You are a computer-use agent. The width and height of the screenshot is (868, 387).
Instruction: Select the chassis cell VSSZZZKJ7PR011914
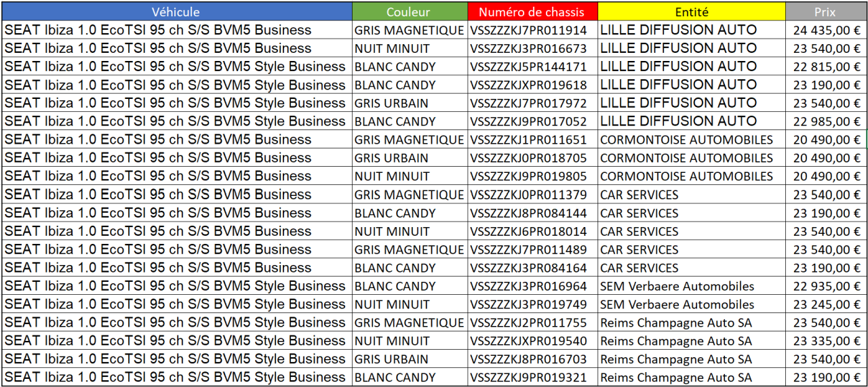(x=532, y=30)
